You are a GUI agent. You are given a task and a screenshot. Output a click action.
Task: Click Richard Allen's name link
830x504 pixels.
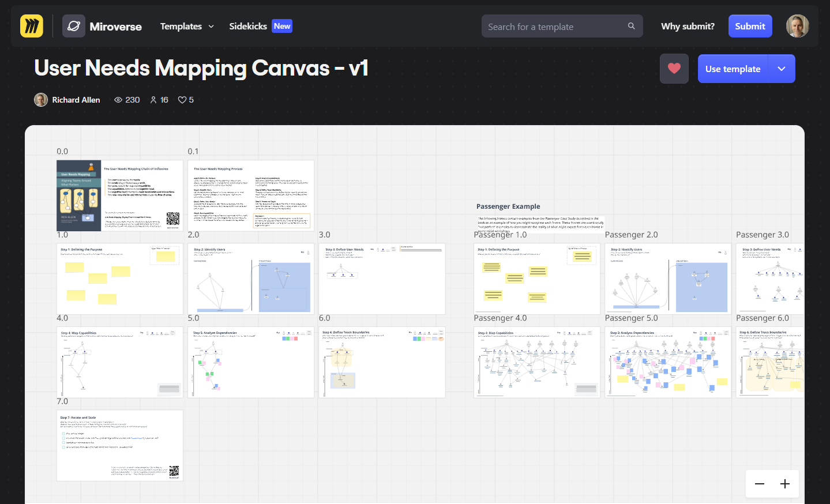[76, 99]
